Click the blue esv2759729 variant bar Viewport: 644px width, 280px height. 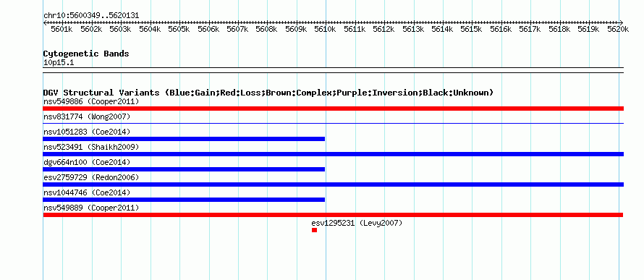(x=333, y=184)
